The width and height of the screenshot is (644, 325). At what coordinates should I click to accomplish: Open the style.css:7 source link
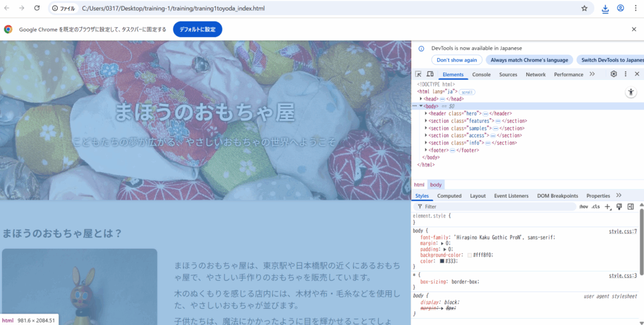[622, 231]
